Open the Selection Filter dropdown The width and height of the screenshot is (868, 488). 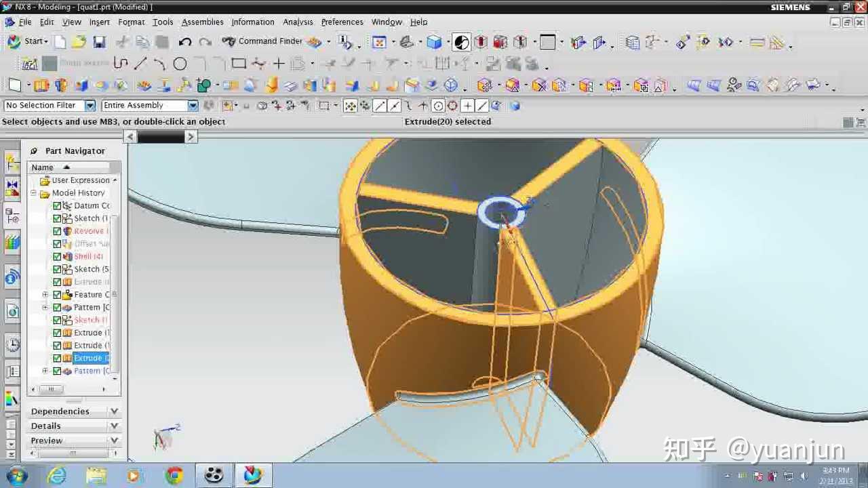click(x=90, y=105)
